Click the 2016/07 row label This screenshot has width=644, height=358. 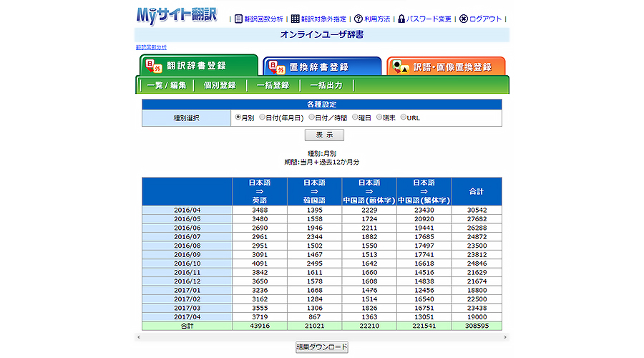(x=187, y=237)
